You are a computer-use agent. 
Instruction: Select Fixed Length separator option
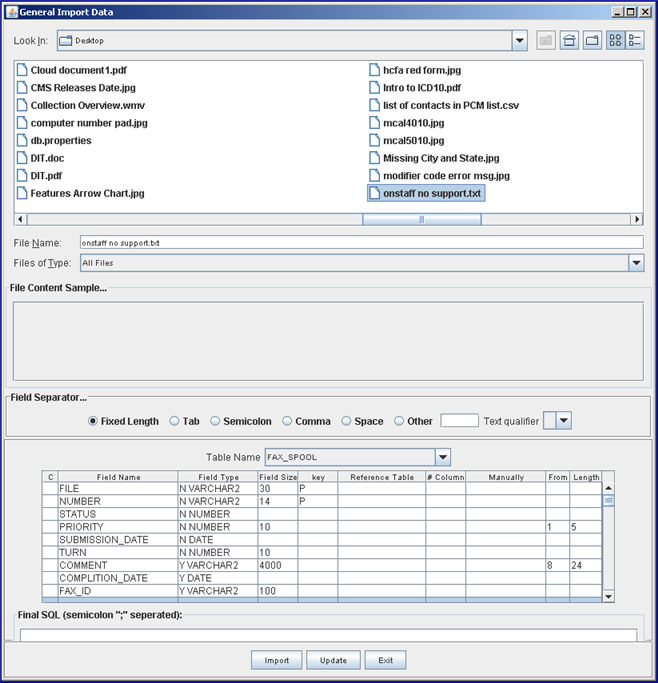coord(92,421)
